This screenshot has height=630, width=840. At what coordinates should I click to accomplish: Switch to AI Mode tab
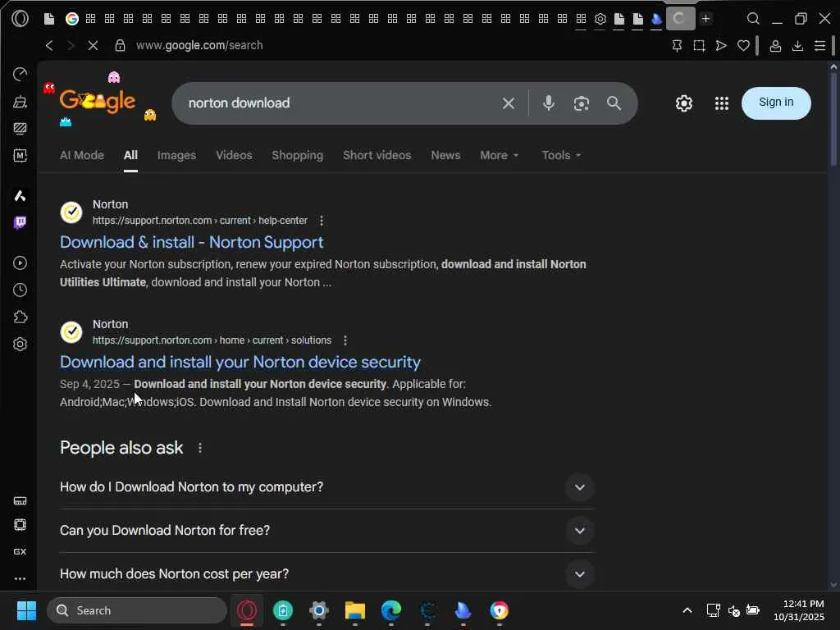(x=82, y=155)
